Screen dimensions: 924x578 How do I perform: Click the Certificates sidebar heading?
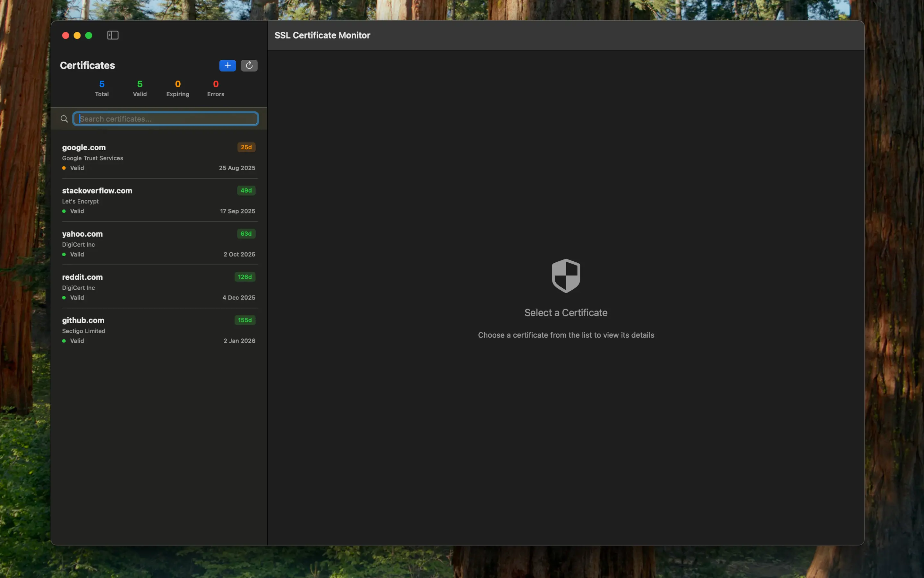[88, 66]
